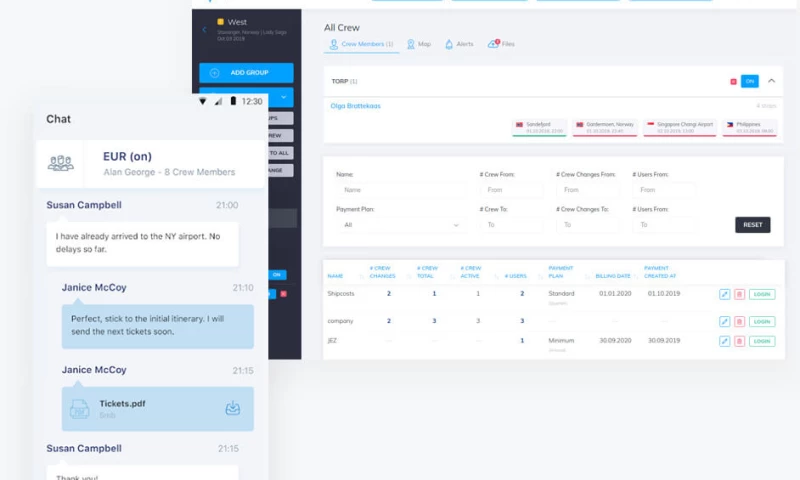Viewport: 800px width, 480px height.
Task: Click the Reset filter button
Action: point(753,225)
